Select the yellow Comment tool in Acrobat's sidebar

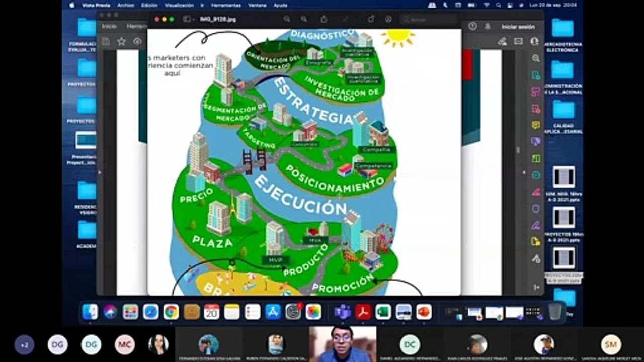536,125
